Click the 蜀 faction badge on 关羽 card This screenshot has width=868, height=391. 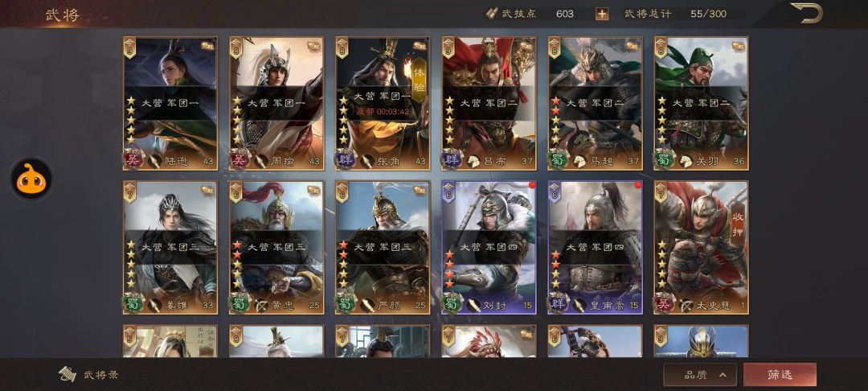pyautogui.click(x=665, y=159)
